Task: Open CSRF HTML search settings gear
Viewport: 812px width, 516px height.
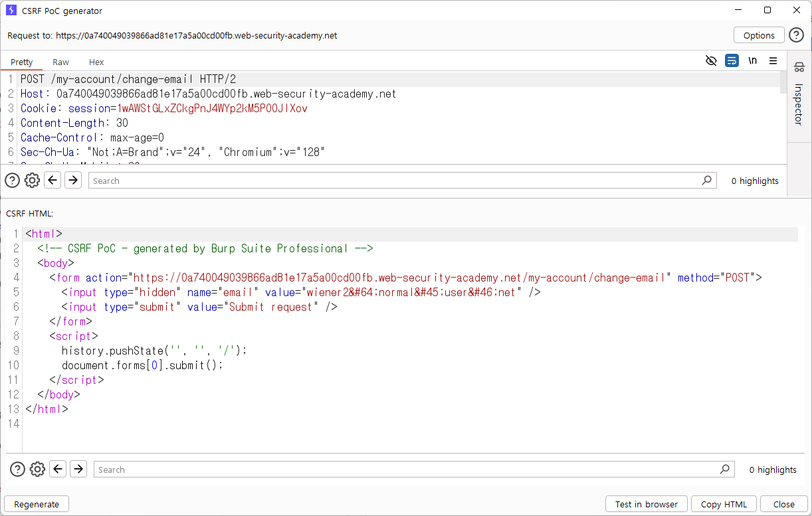Action: [x=37, y=469]
